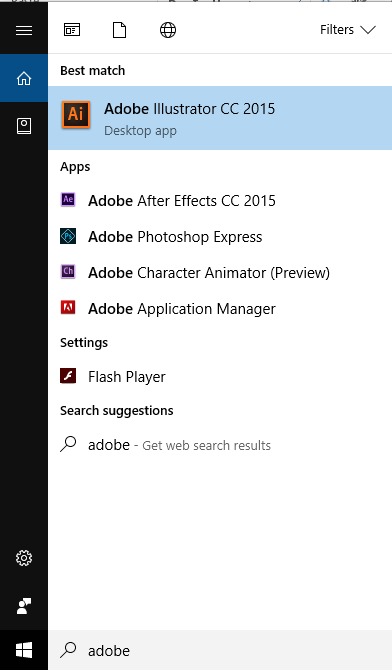This screenshot has width=392, height=670.
Task: Open Adobe After Effects CC 2015
Action: click(x=220, y=200)
